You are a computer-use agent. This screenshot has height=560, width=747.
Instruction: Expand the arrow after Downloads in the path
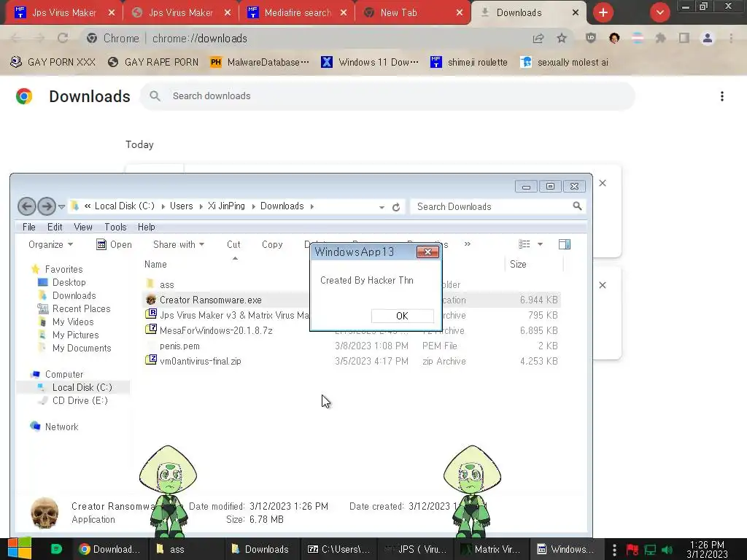pyautogui.click(x=312, y=206)
